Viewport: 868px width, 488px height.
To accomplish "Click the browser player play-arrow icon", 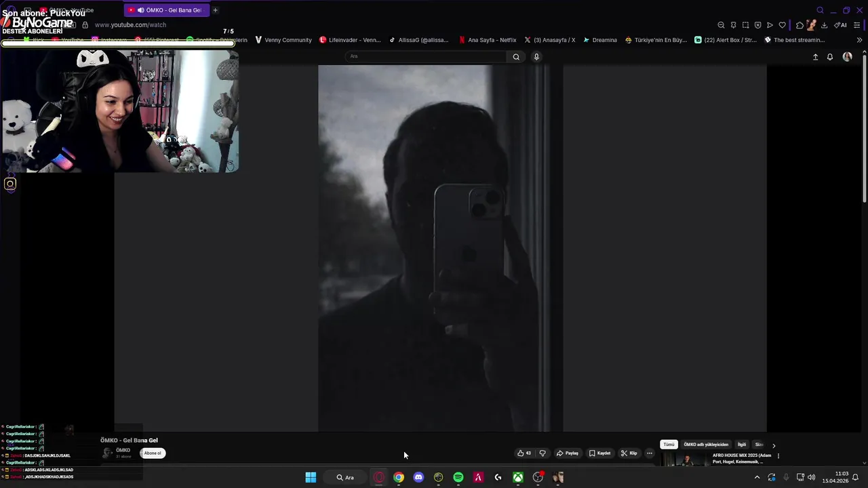I will coord(770,25).
